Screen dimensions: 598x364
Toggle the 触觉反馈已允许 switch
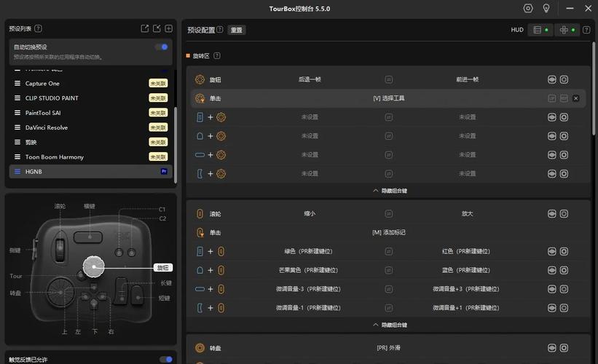coord(166,360)
